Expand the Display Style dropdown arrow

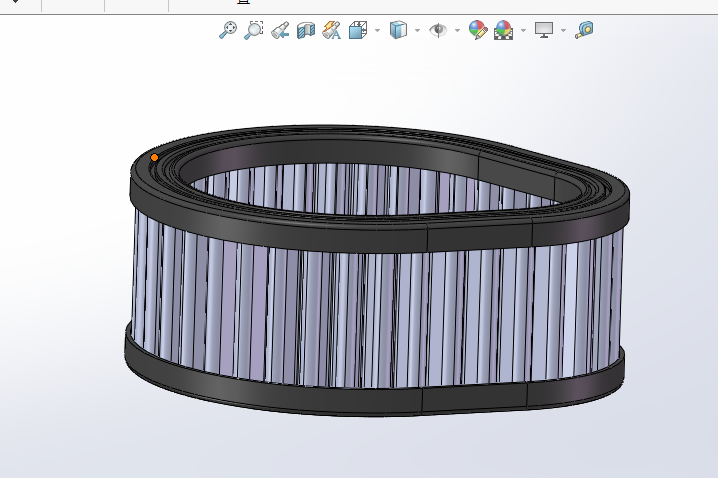417,30
